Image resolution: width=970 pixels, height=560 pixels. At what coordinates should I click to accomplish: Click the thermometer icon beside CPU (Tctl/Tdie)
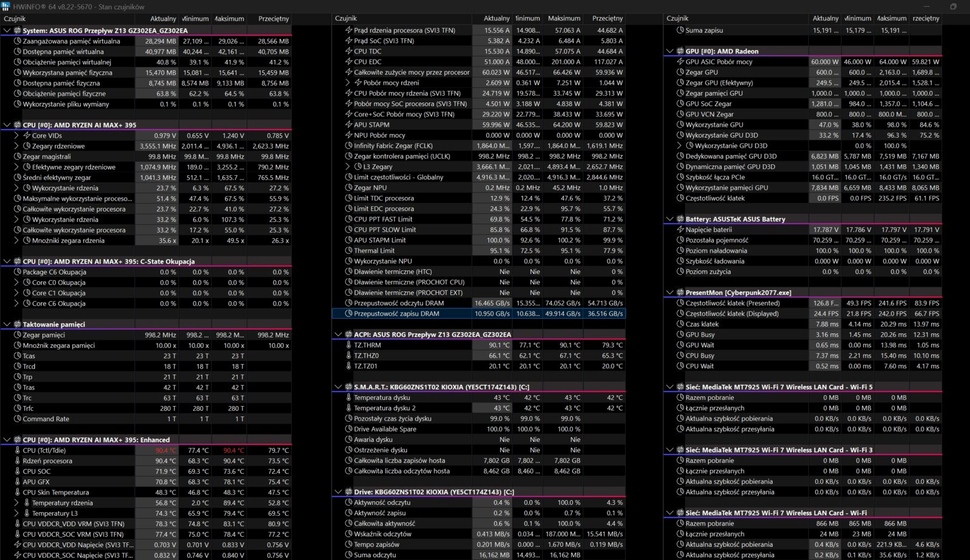[x=18, y=450]
